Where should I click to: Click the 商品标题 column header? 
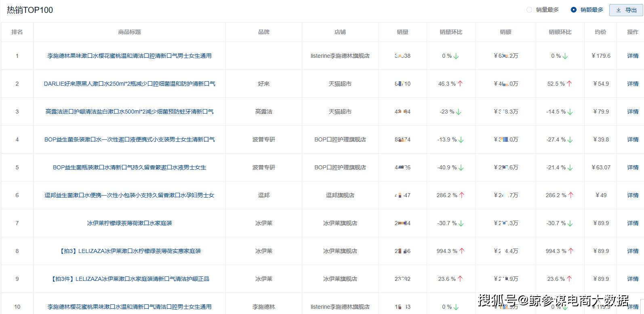tap(129, 32)
